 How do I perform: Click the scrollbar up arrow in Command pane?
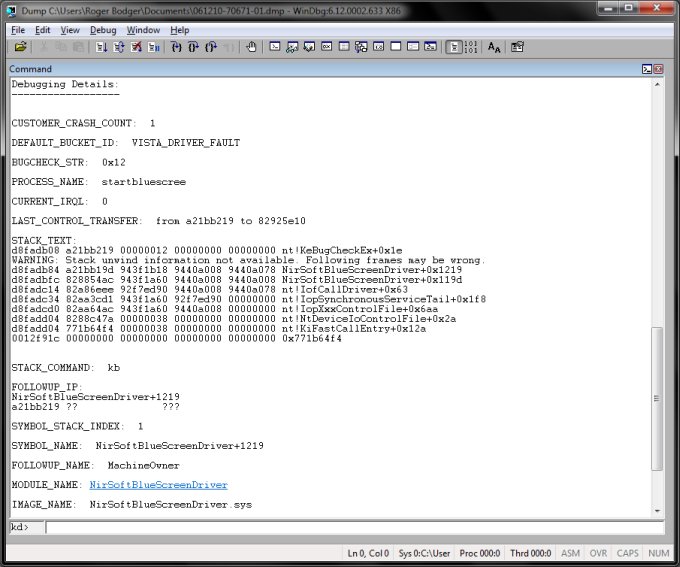657,85
